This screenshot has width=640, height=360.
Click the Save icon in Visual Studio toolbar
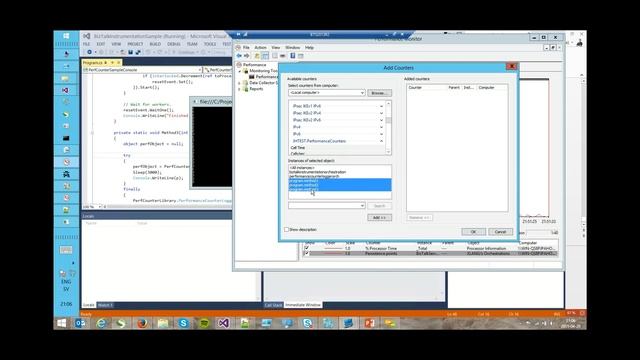[x=131, y=52]
